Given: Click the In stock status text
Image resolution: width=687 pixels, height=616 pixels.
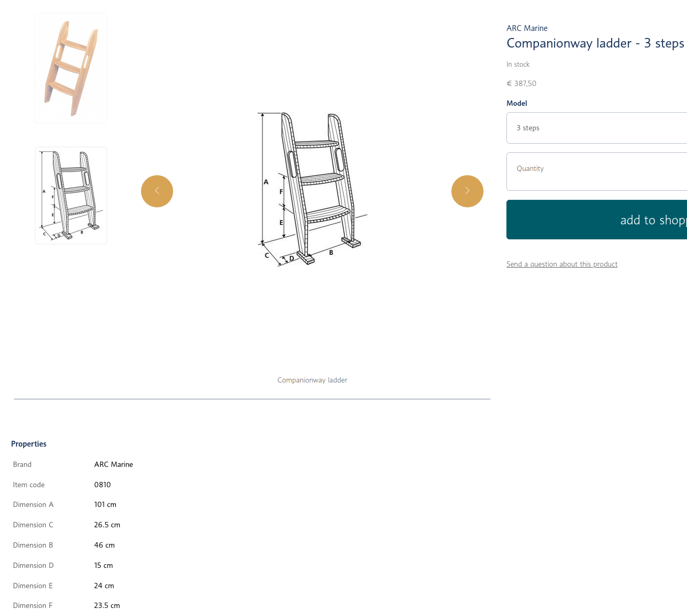Looking at the screenshot, I should point(518,65).
